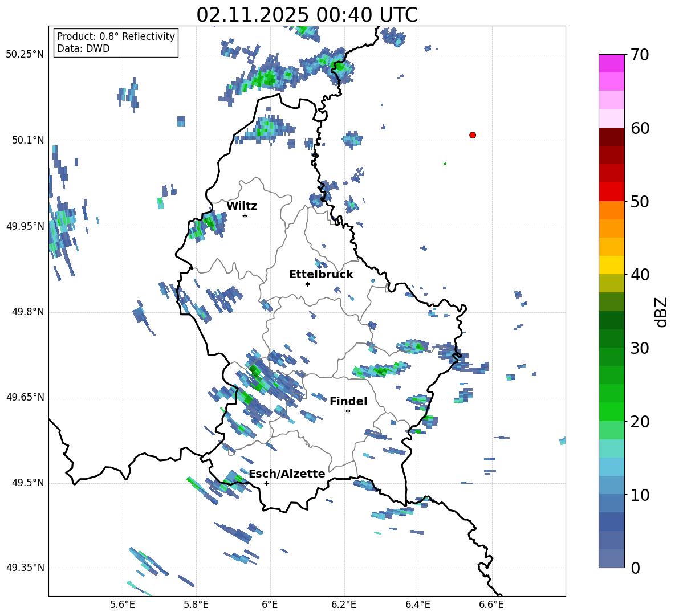This screenshot has width=675, height=616.
Task: Click the Wiltz station cross marker
Action: (245, 215)
